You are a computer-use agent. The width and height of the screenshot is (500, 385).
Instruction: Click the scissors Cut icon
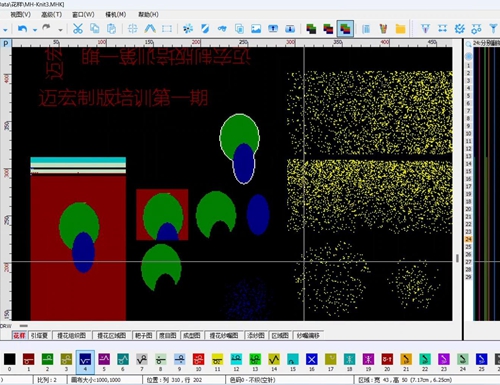tap(78, 29)
